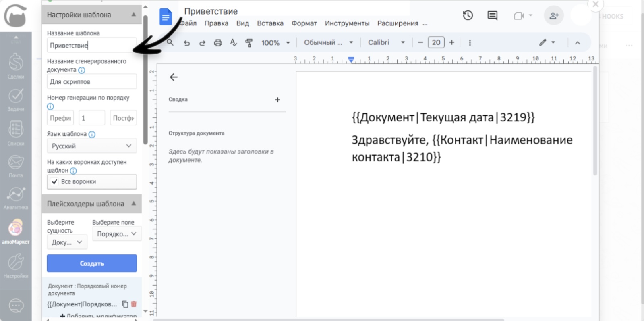Open editing mode pencil icon
Image resolution: width=644 pixels, height=321 pixels.
coord(543,42)
